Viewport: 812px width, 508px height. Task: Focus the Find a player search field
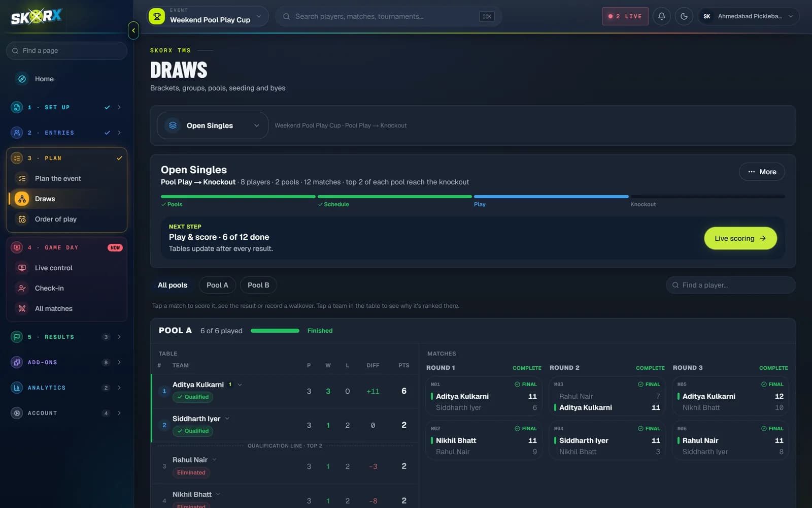pos(730,285)
